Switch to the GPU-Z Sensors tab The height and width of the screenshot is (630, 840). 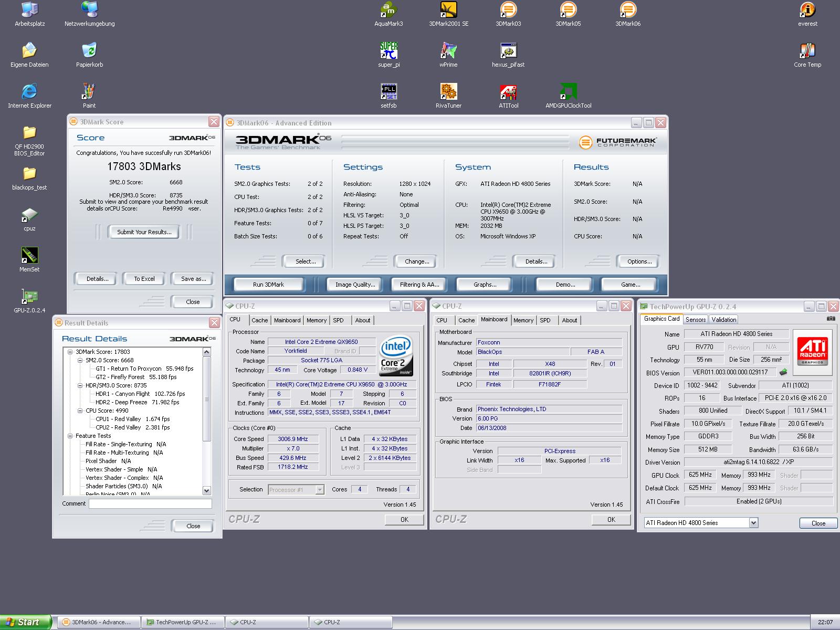click(696, 319)
